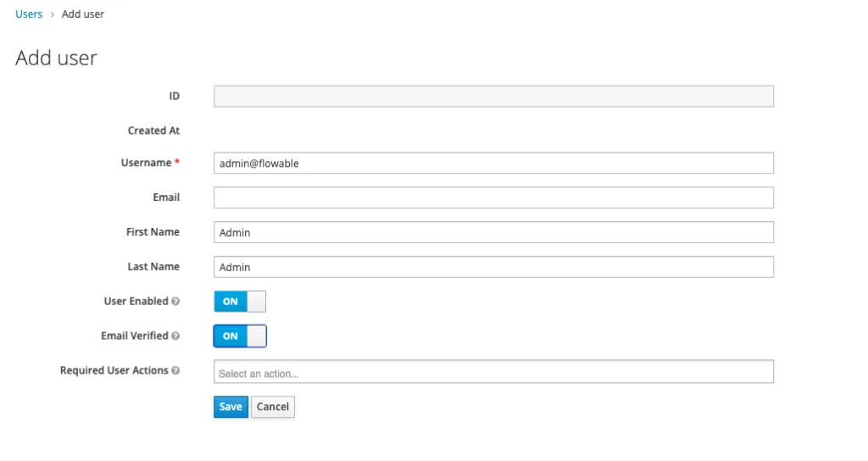This screenshot has width=868, height=461.
Task: Toggle the Email Verified switch off
Action: (x=240, y=336)
